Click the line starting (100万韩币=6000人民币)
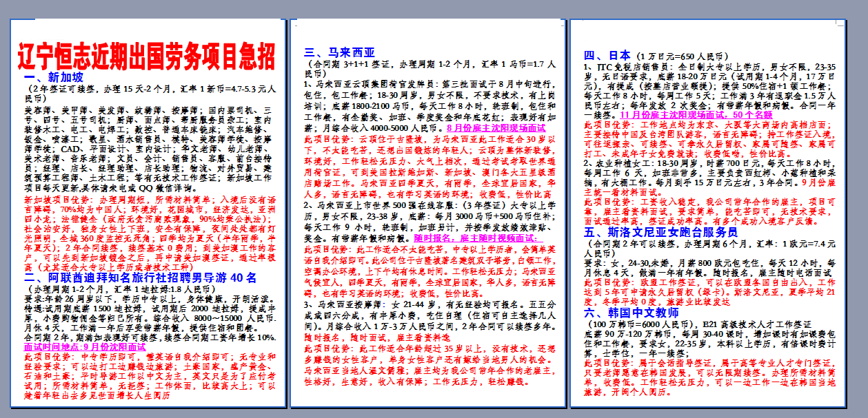 tap(697, 323)
